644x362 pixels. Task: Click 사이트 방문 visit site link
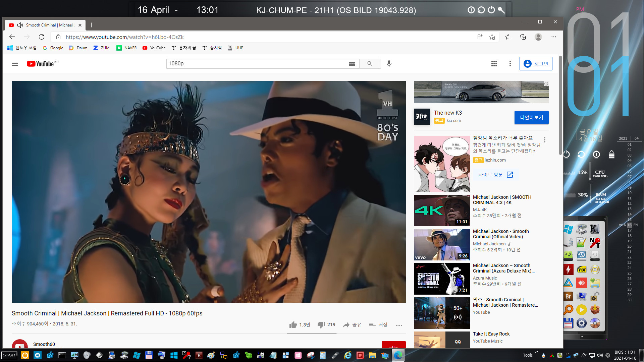pos(495,175)
